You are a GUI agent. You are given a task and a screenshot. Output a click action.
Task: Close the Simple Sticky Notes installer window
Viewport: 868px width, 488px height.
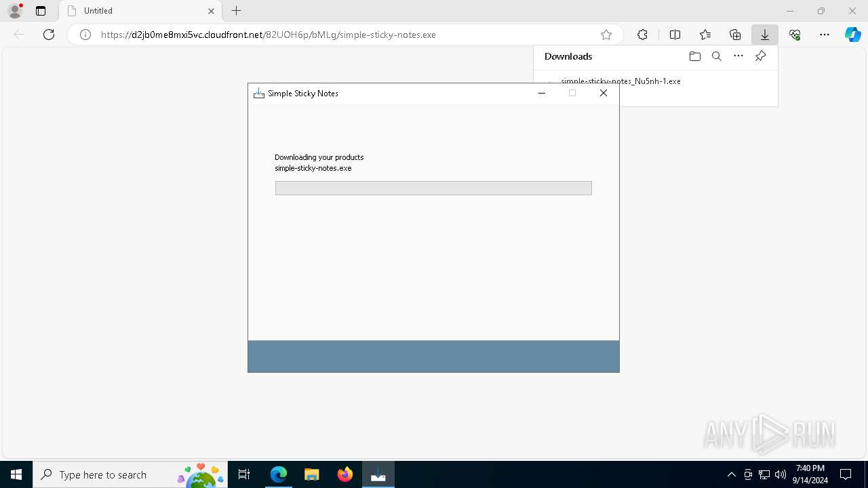pyautogui.click(x=604, y=94)
